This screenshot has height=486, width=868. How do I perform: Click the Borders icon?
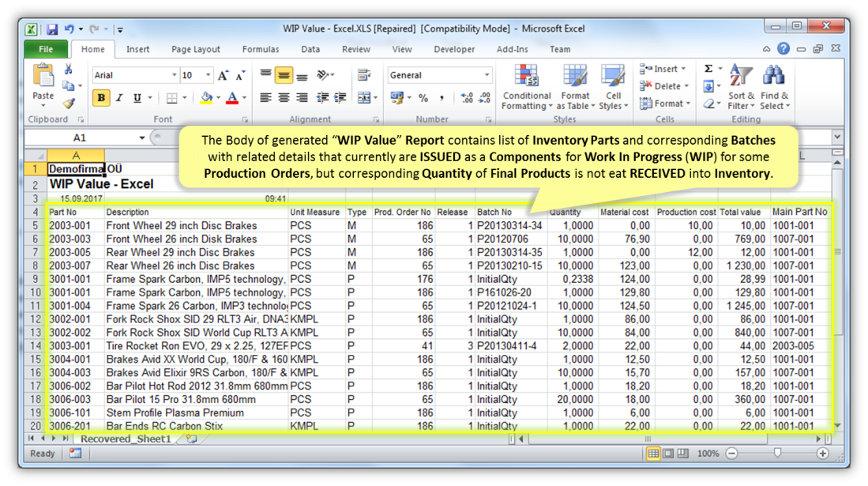click(172, 98)
